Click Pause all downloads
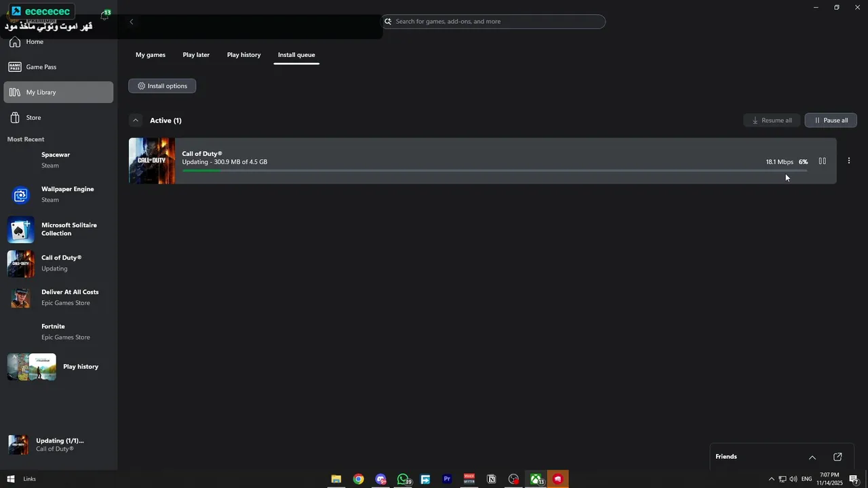This screenshot has height=488, width=868. [831, 121]
